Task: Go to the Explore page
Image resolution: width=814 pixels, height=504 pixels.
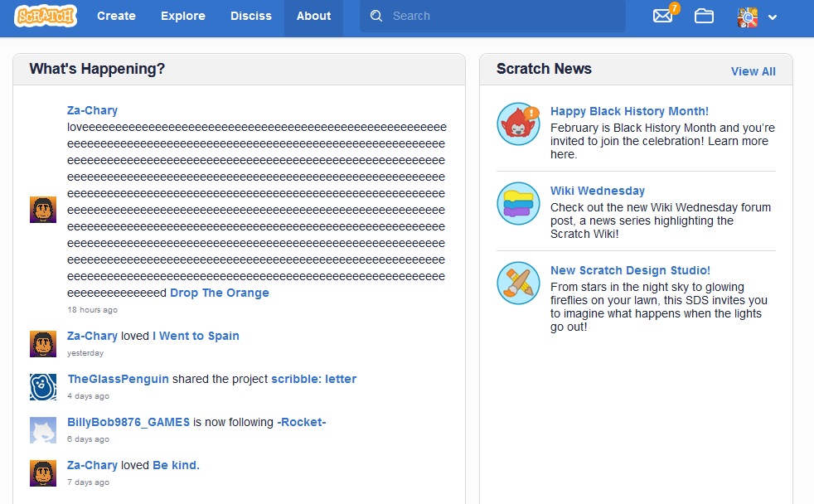Action: point(183,16)
